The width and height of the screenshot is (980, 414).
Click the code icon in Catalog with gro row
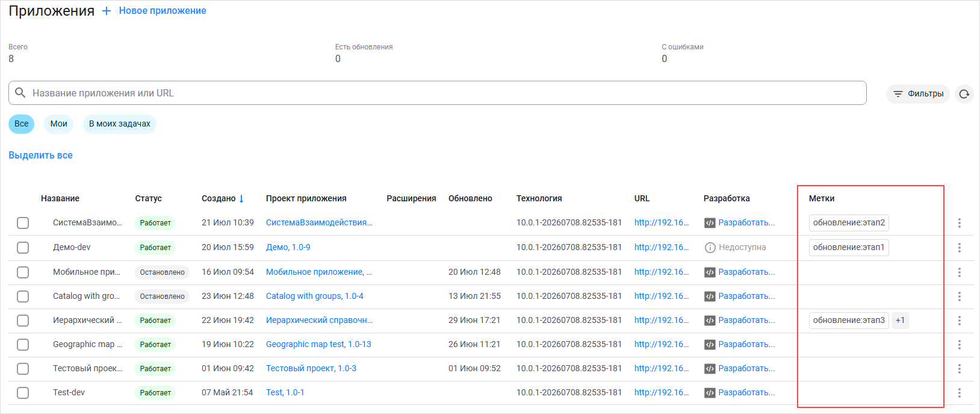click(x=710, y=296)
